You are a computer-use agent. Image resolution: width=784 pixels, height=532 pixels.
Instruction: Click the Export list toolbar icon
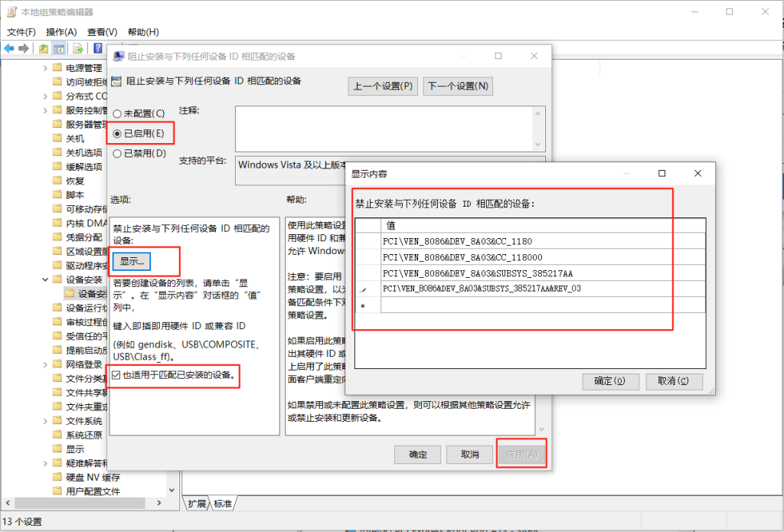(78, 48)
